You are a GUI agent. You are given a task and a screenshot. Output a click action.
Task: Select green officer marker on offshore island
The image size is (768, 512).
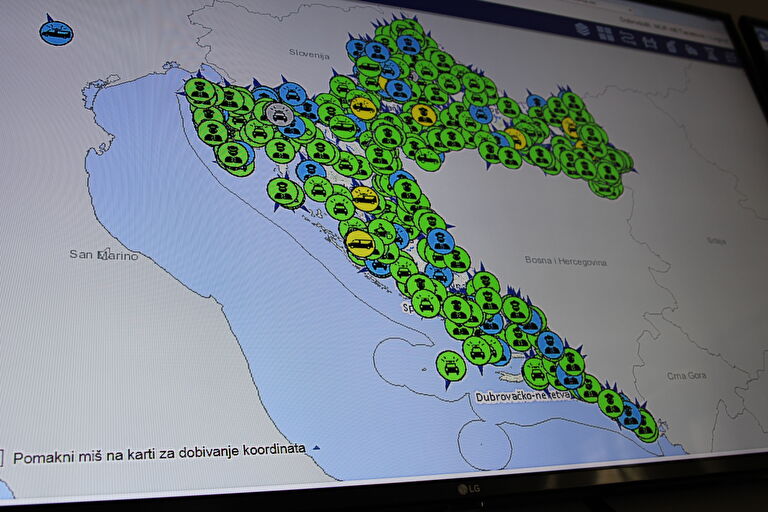point(283,191)
